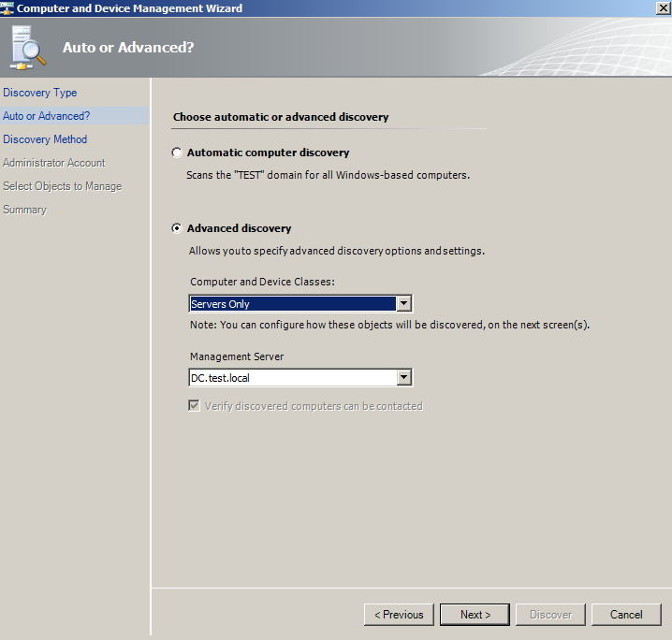Go to the Discovery Type step
This screenshot has height=640, width=672.
[40, 93]
